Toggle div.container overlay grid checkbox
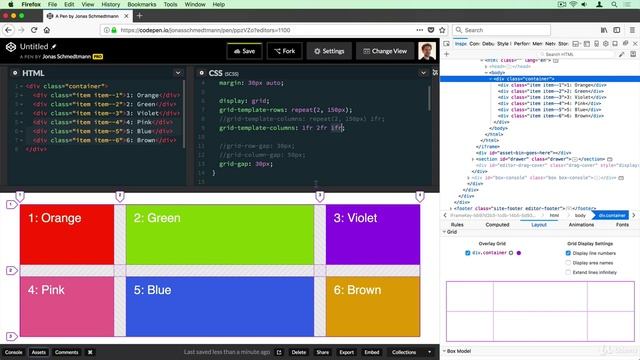This screenshot has height=360, width=640. (x=468, y=253)
